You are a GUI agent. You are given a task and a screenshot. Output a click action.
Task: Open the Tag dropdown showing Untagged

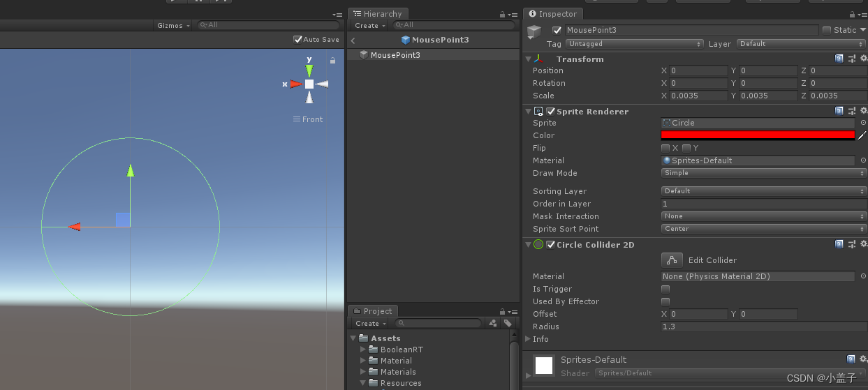coord(634,44)
